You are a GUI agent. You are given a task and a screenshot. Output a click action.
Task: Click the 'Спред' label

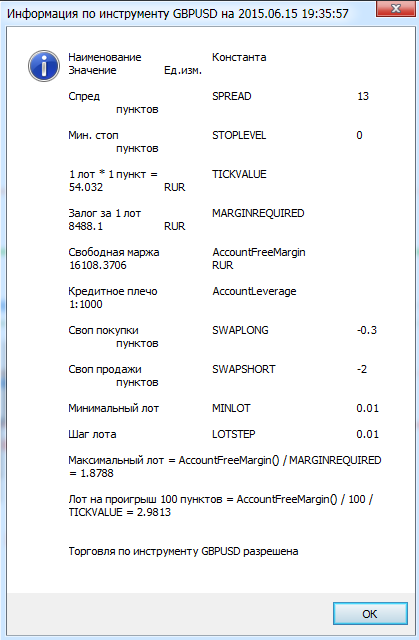84,96
